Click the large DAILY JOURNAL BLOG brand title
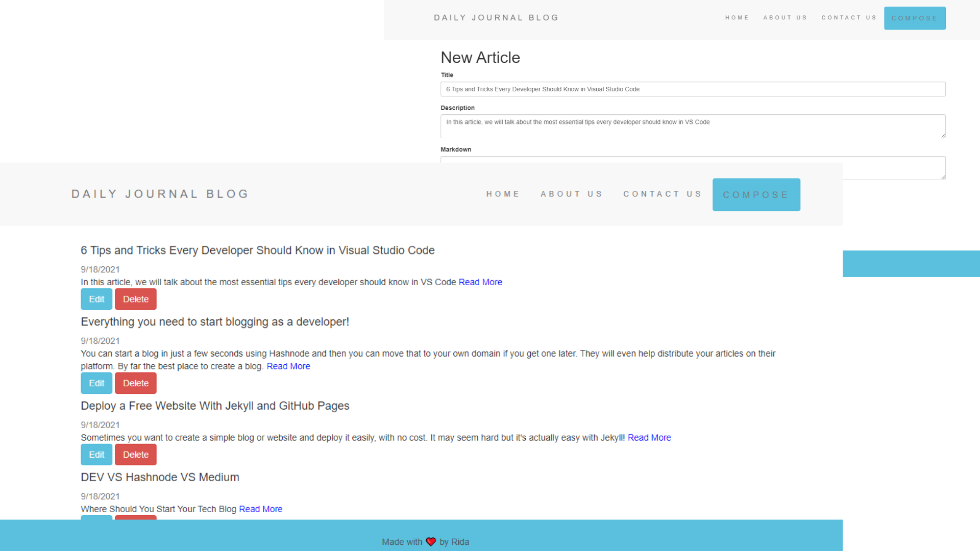The height and width of the screenshot is (551, 980). [160, 194]
